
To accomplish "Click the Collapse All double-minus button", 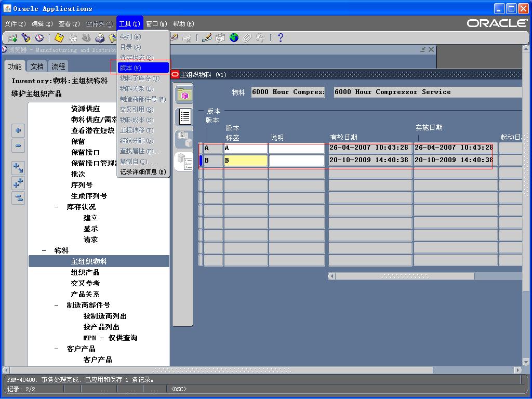I will click(18, 198).
